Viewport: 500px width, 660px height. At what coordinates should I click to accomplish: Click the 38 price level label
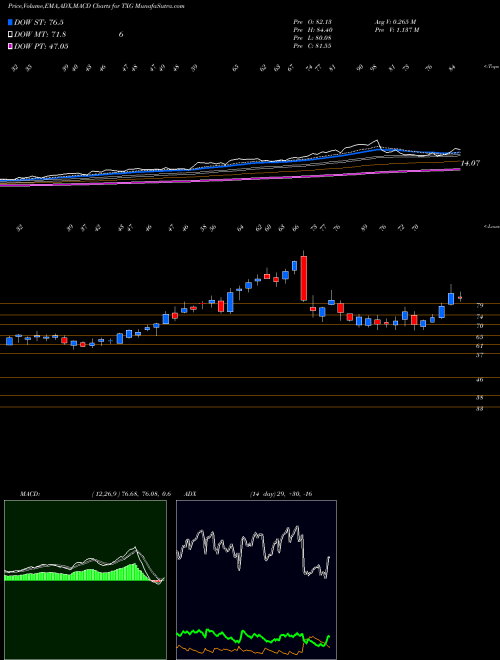[x=480, y=397]
